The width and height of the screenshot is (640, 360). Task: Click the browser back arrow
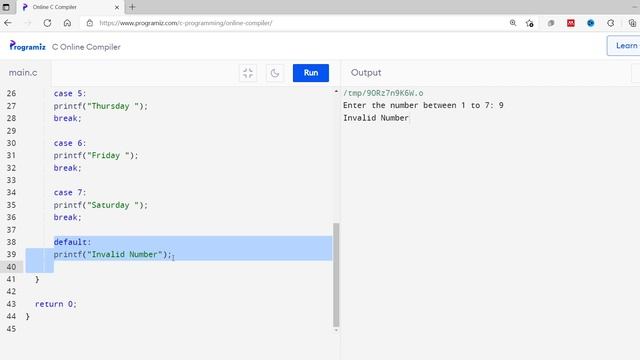(x=8, y=23)
